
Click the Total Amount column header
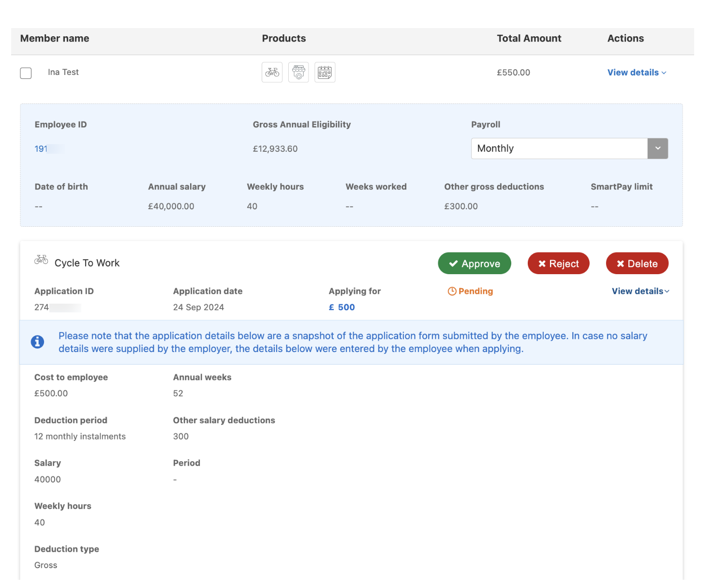(x=529, y=39)
